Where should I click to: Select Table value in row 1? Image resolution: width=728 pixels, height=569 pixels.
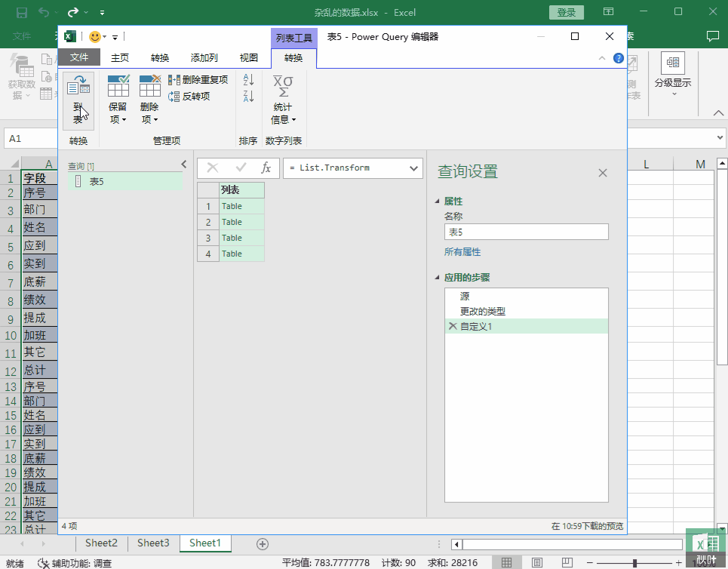coord(242,206)
